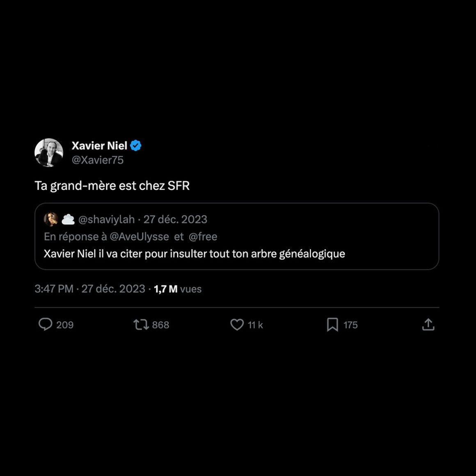The width and height of the screenshot is (476, 476).
Task: Click the reply speech bubble icon
Action: pos(46,324)
